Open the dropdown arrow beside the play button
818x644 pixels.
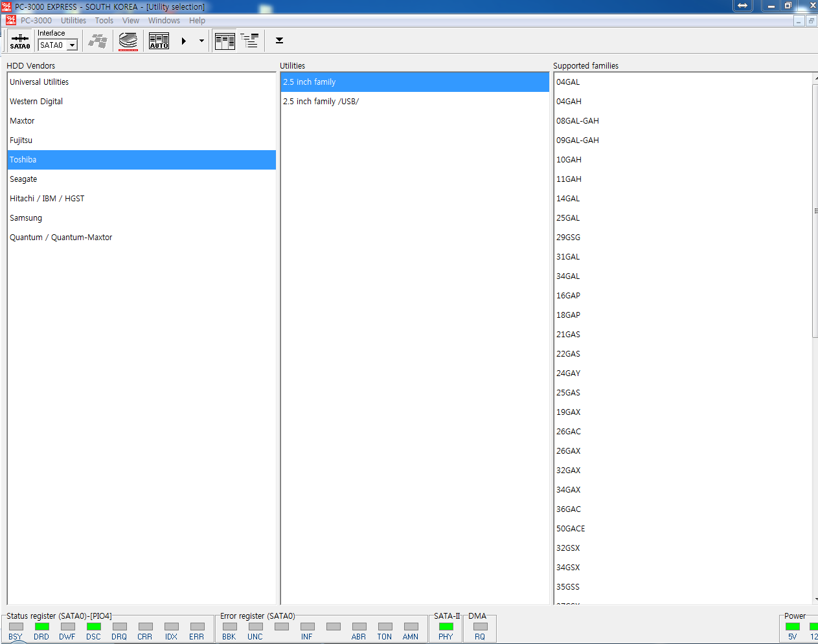[201, 41]
